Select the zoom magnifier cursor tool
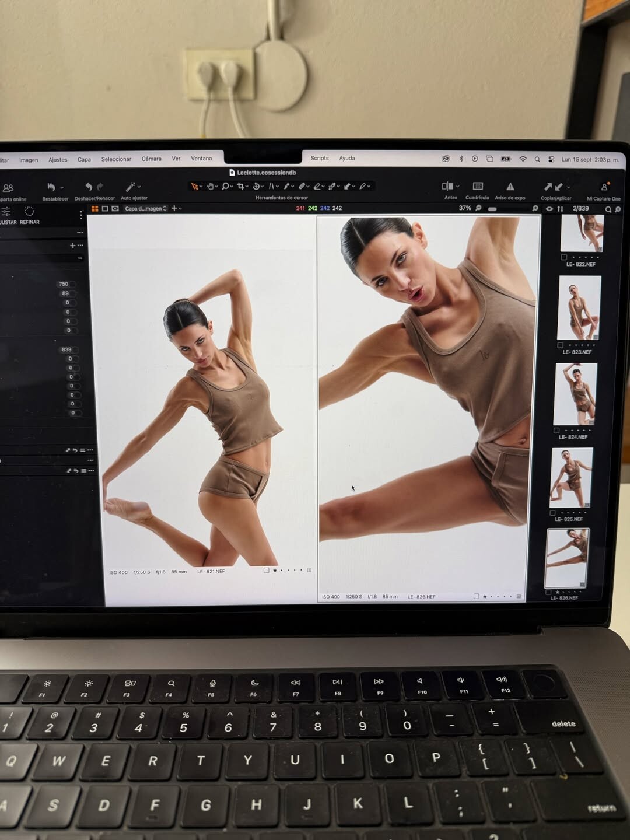Screen dimensions: 630x840 click(225, 186)
